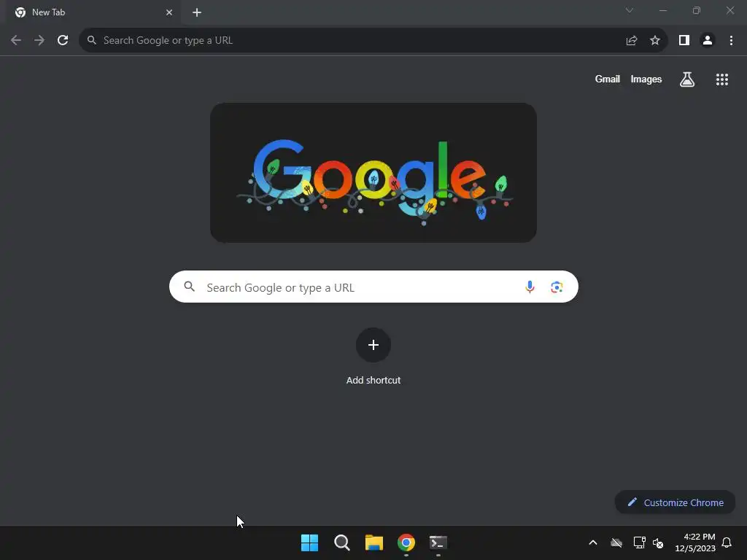Open the Google apps grid
The height and width of the screenshot is (560, 747).
[722, 79]
